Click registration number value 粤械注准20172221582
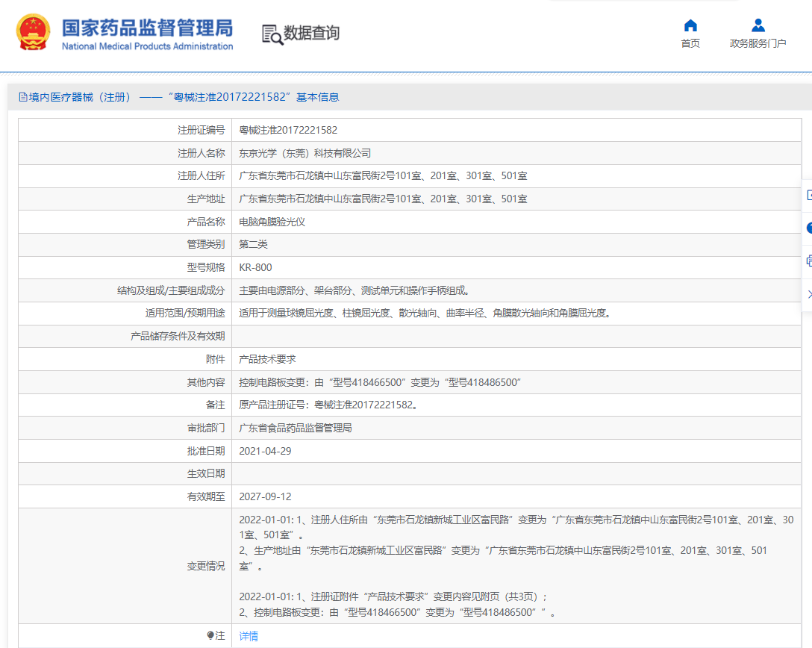The image size is (812, 648). click(x=288, y=130)
